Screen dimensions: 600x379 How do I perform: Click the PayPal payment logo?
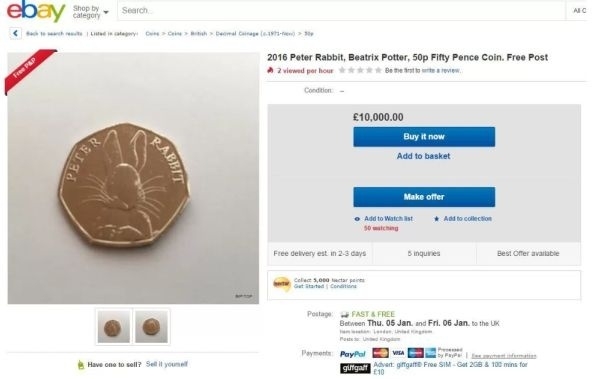point(352,354)
